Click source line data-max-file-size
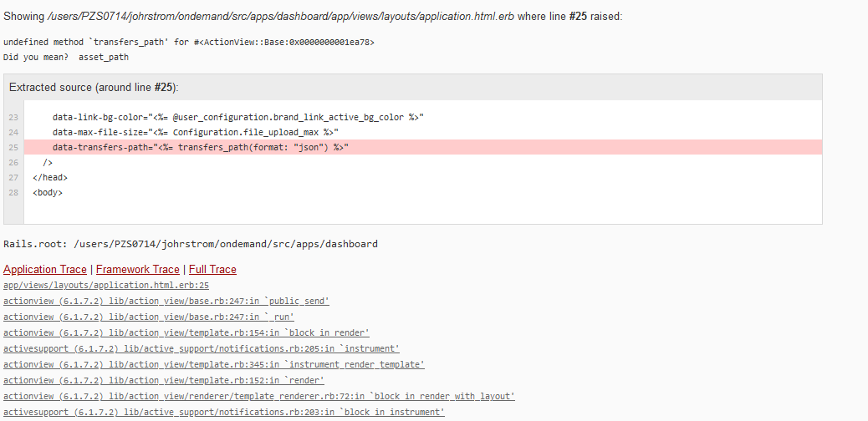 196,132
